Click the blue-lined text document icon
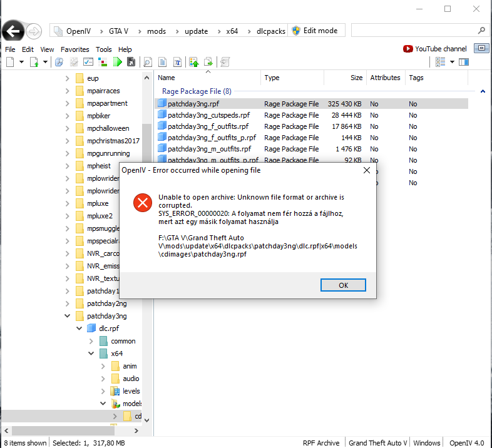This screenshot has width=492, height=448. click(163, 62)
